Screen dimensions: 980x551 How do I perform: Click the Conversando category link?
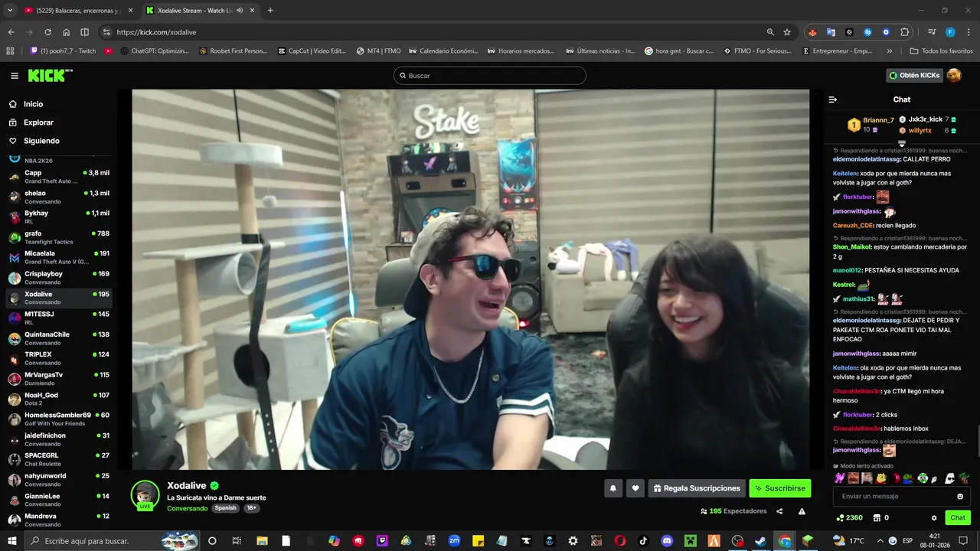click(x=187, y=508)
